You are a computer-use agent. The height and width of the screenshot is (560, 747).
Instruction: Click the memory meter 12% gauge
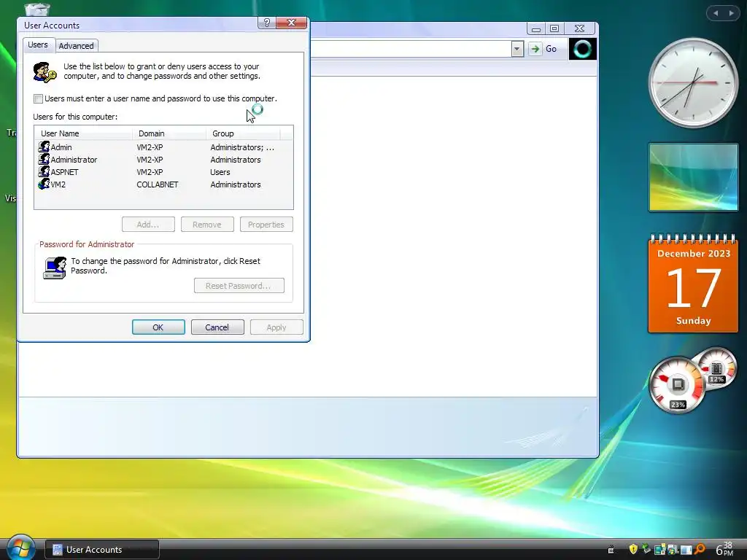(716, 368)
